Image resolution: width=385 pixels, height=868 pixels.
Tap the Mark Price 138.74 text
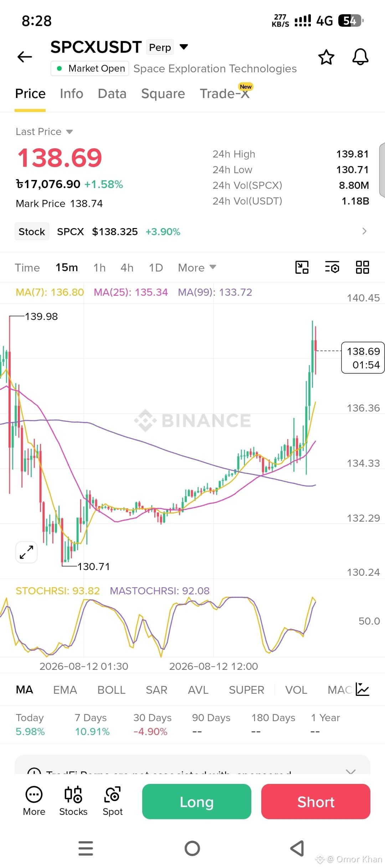coord(59,203)
